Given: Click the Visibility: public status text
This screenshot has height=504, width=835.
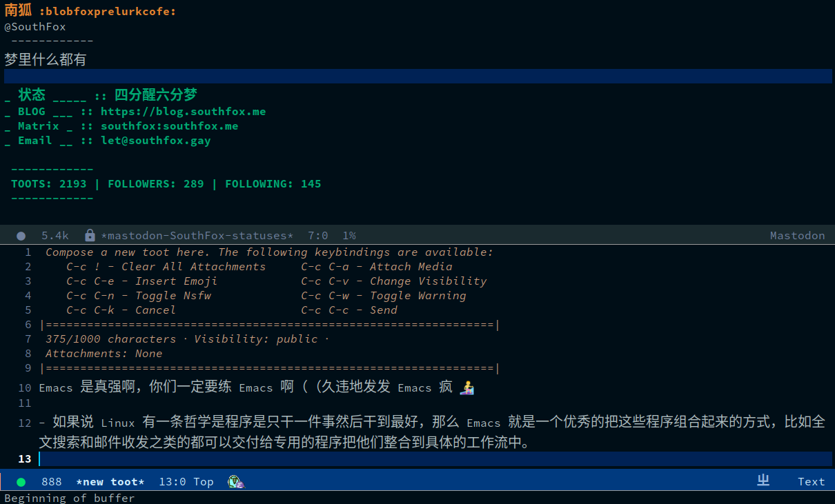Looking at the screenshot, I should pos(255,339).
